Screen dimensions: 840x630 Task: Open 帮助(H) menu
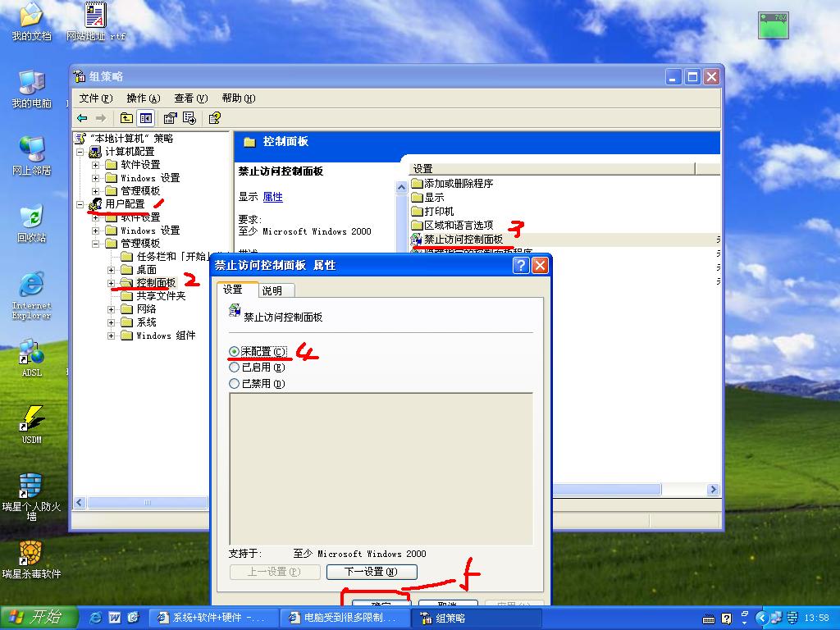(x=239, y=98)
